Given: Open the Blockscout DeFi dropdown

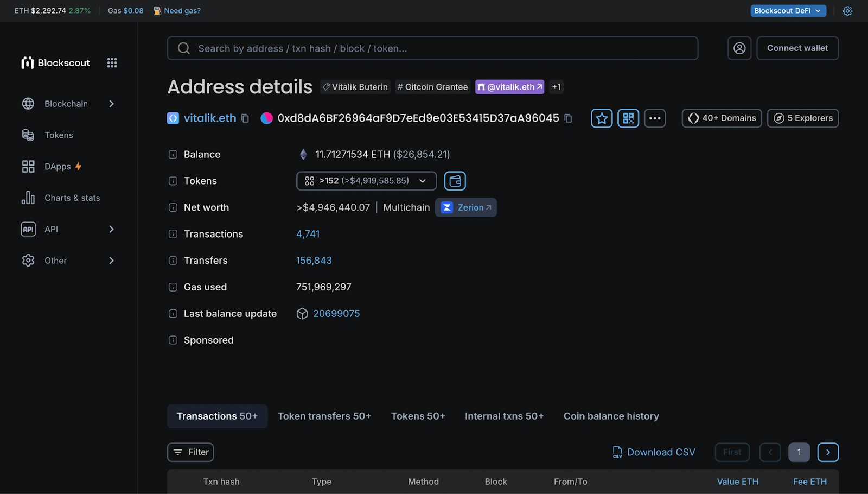Looking at the screenshot, I should pos(788,11).
